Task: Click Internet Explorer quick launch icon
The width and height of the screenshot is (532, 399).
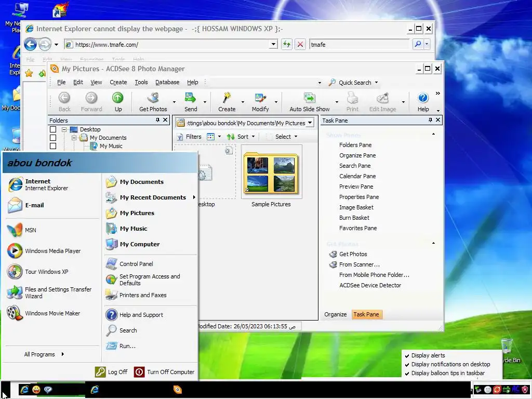Action: click(x=24, y=390)
